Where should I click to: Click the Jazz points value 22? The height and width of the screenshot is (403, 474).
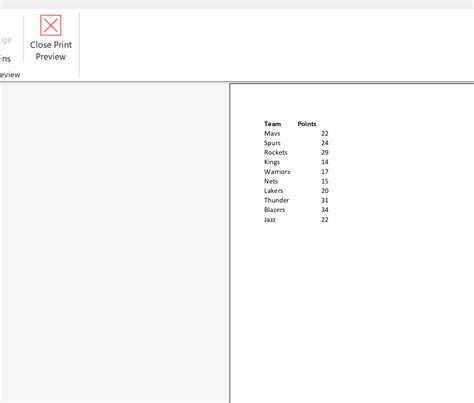point(325,220)
